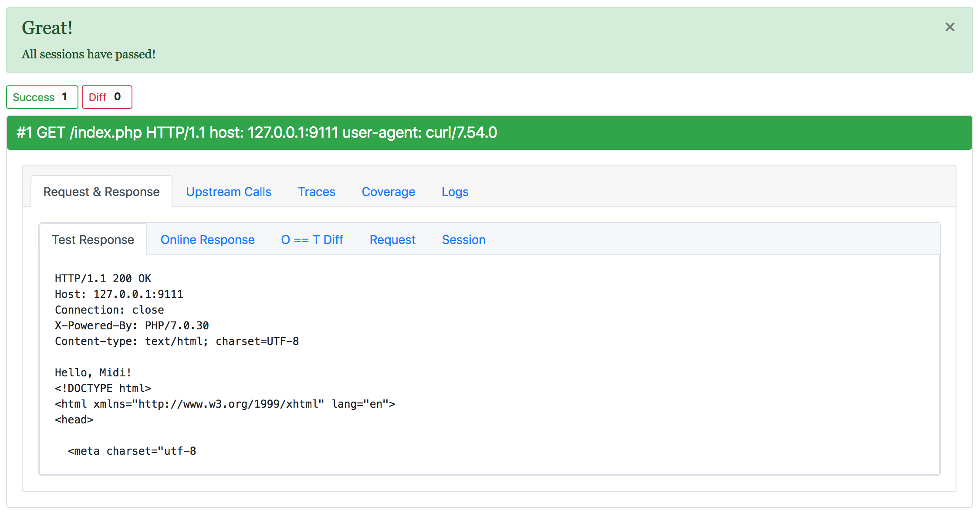Image resolution: width=980 pixels, height=514 pixels.
Task: Open the Session sub-tab
Action: coord(463,240)
